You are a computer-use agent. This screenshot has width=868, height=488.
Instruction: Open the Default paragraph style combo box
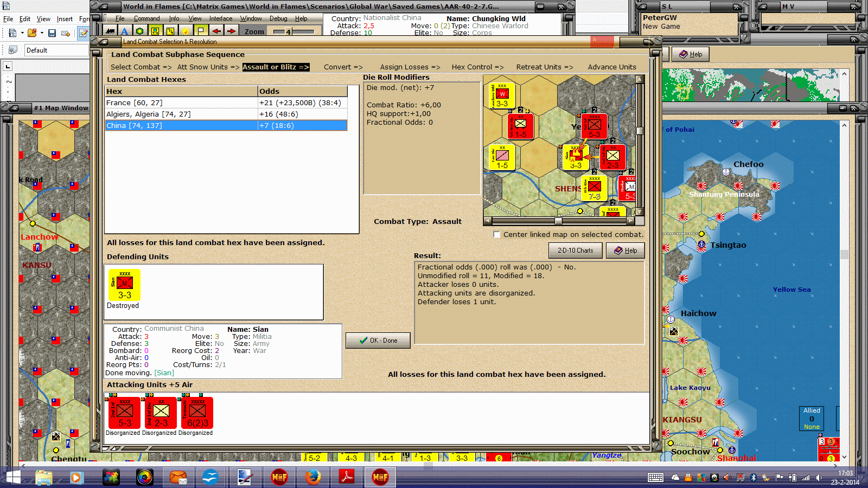56,50
